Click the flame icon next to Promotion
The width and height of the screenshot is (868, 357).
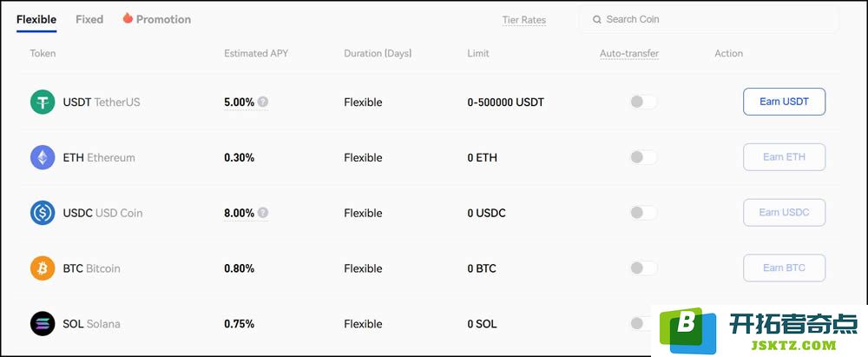pos(128,18)
